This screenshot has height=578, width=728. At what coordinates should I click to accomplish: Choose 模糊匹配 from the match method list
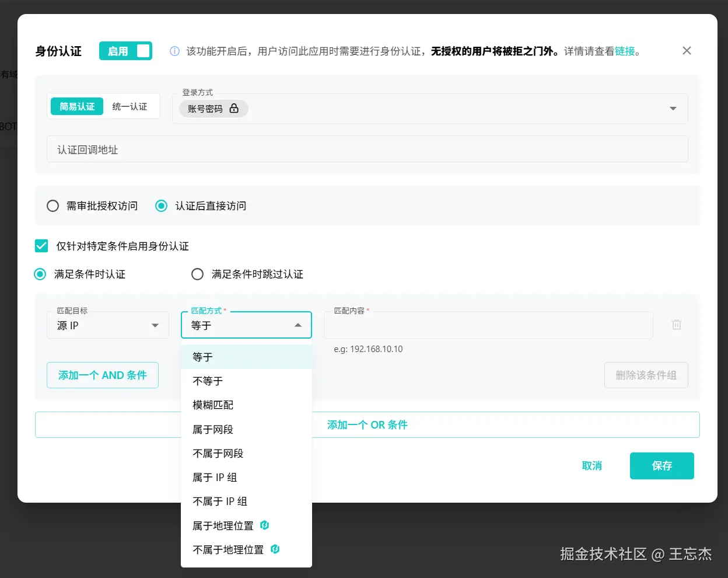tap(247, 405)
